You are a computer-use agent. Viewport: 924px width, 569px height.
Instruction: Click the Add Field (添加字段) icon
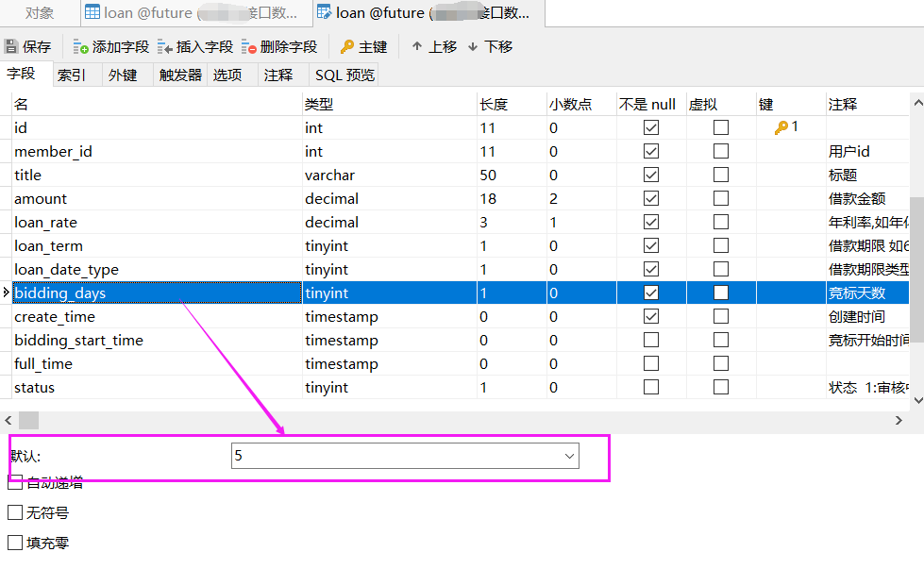81,46
